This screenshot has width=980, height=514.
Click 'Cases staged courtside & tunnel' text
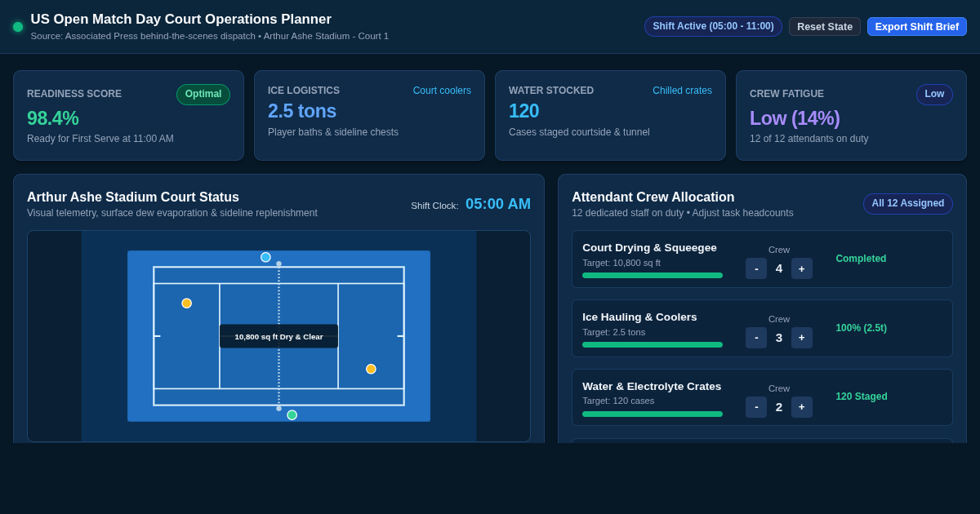[x=579, y=132]
